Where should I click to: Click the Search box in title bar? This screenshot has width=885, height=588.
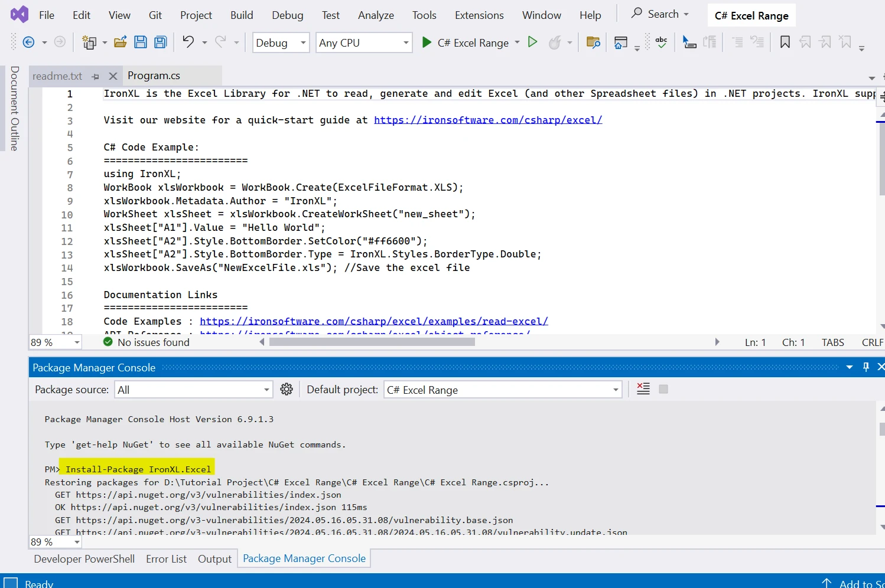pyautogui.click(x=659, y=14)
